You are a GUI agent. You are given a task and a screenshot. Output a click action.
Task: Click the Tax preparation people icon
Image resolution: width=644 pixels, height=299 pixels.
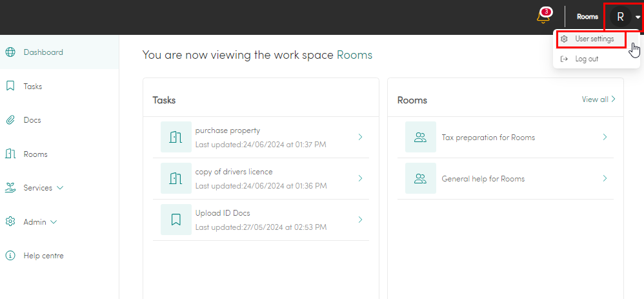(x=421, y=137)
